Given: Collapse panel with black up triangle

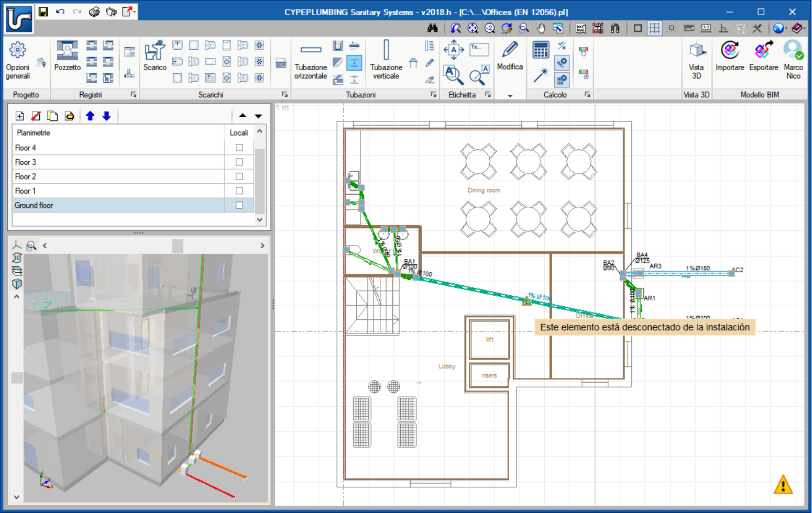Looking at the screenshot, I should [x=242, y=116].
